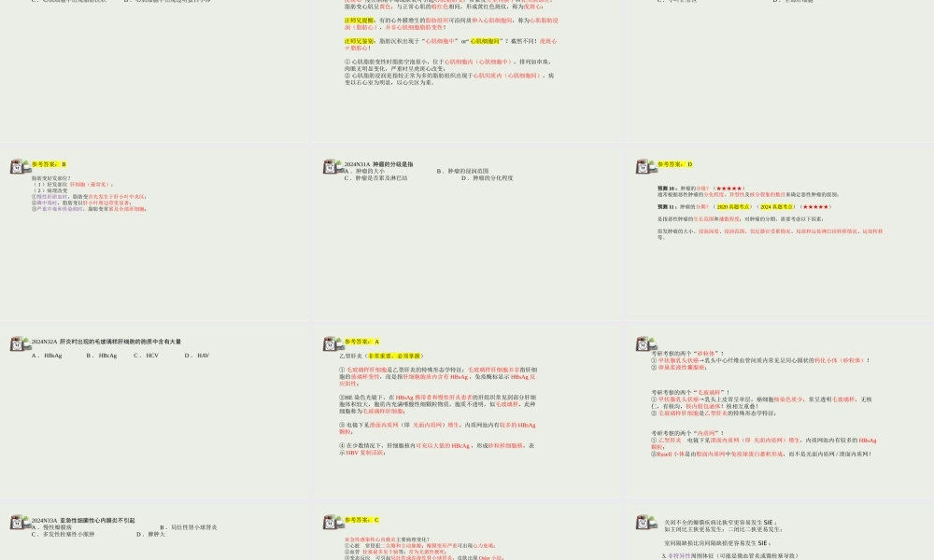Screen dimensions: 934x560
Task: Click the cartoon icon beside 参考答案 B
Action: click(17, 166)
